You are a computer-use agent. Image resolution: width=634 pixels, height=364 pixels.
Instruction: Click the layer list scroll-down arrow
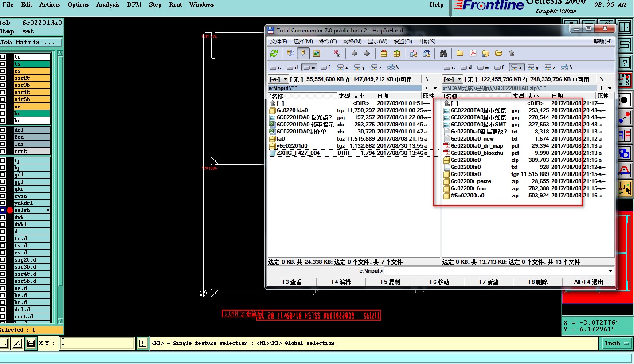[x=60, y=321]
